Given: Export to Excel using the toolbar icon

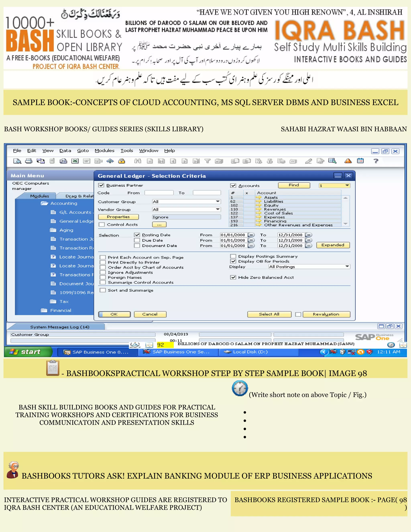Looking at the screenshot, I should 75,161.
